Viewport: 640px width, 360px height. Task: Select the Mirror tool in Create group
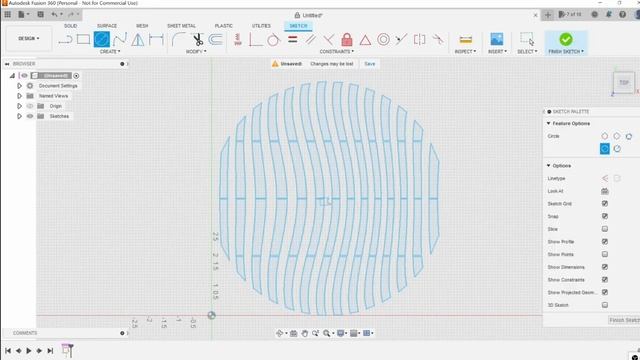pyautogui.click(x=138, y=40)
